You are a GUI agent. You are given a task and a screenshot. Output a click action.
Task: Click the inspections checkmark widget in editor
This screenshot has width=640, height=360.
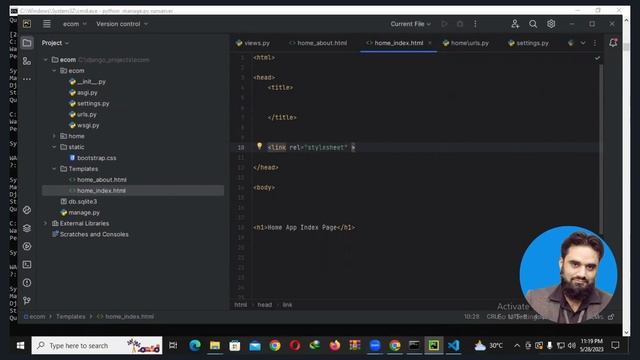[597, 58]
